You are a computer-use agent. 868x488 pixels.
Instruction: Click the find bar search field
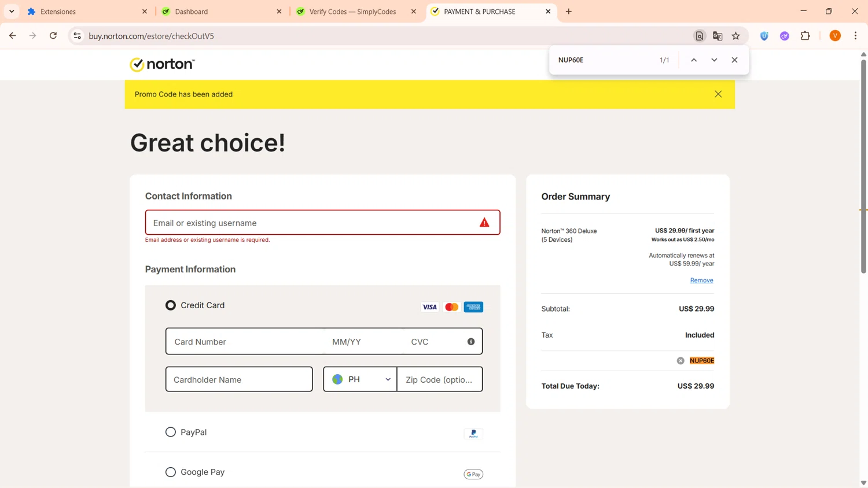(605, 60)
